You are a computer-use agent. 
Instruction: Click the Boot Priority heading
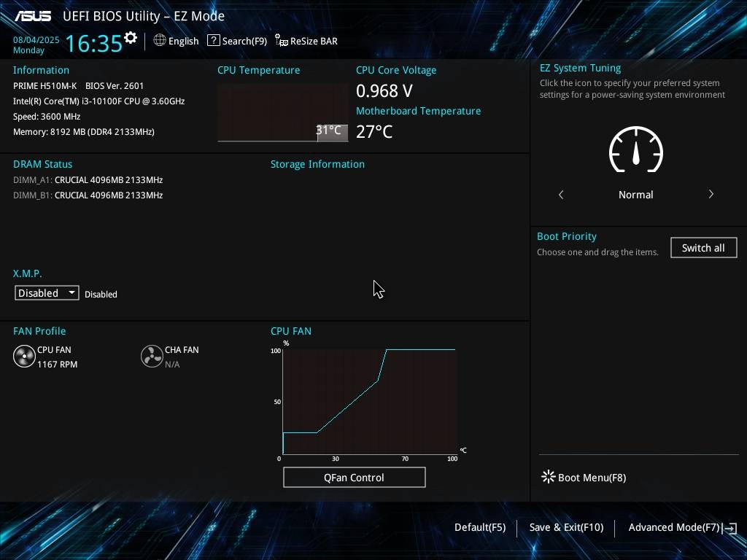[x=566, y=237]
